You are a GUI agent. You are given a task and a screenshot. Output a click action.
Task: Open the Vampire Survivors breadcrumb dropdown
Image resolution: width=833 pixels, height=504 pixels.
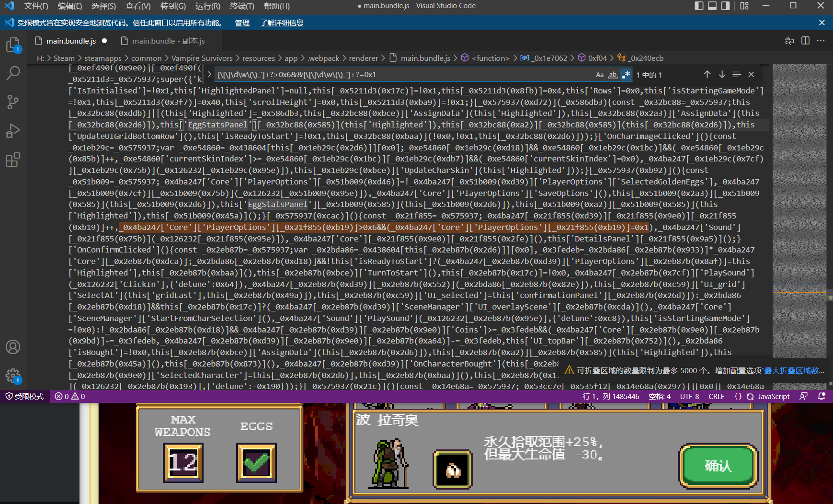(x=202, y=58)
